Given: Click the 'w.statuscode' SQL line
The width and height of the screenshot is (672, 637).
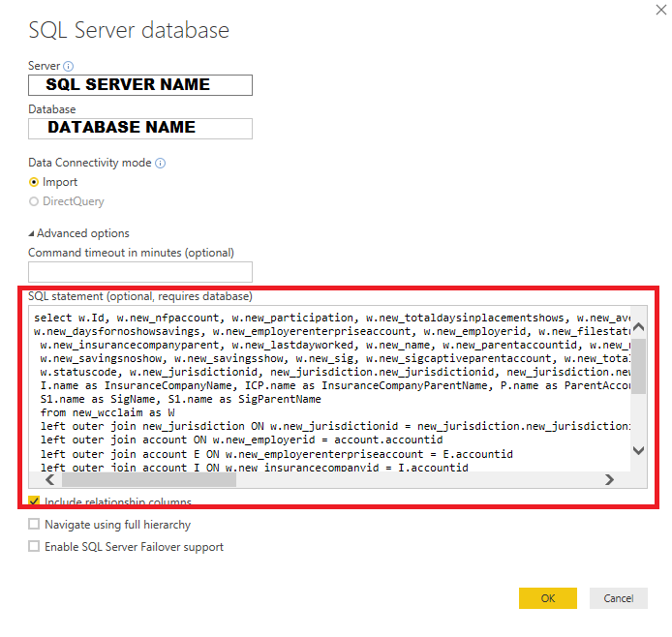Looking at the screenshot, I should click(335, 372).
